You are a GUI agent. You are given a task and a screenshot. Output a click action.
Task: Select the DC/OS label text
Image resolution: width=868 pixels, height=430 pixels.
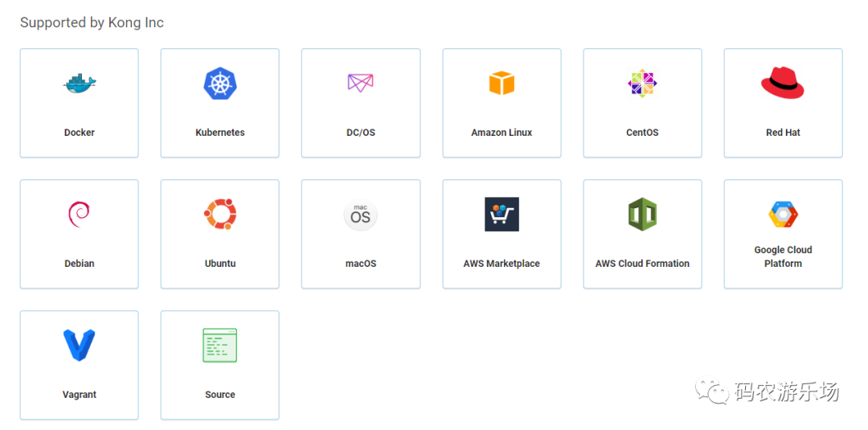point(360,133)
